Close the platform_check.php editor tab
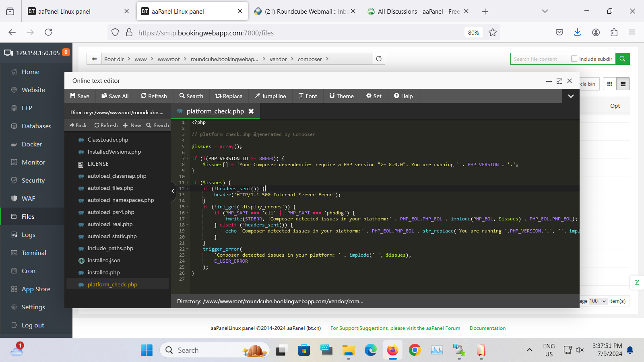This screenshot has height=362, width=644. pyautogui.click(x=251, y=111)
